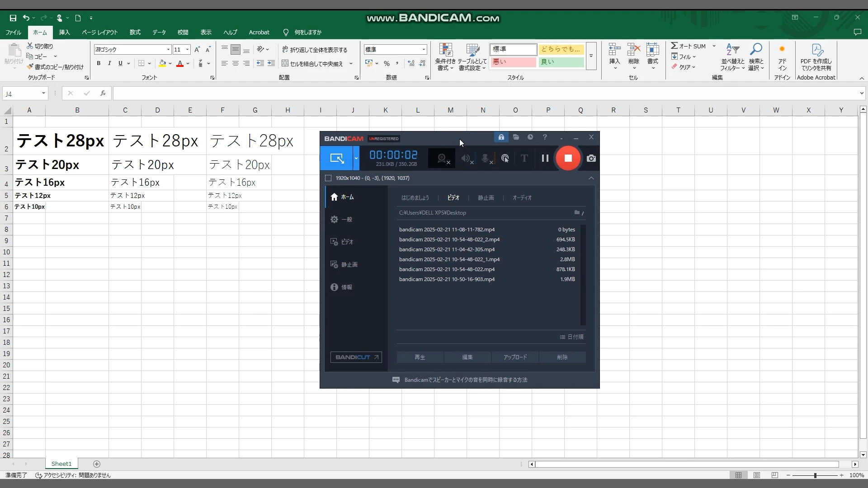The width and height of the screenshot is (868, 488).
Task: Toggle the webcam overlay in Bandicam
Action: [x=442, y=158]
